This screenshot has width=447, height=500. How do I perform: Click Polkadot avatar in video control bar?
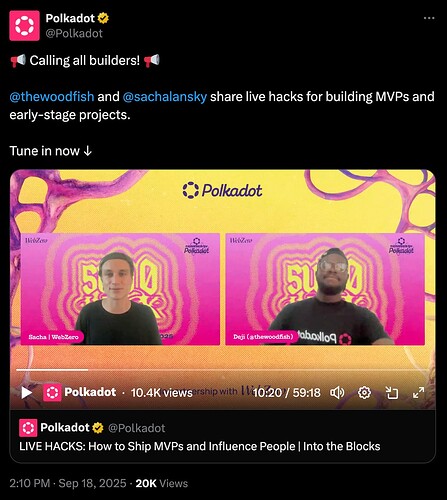(x=52, y=392)
